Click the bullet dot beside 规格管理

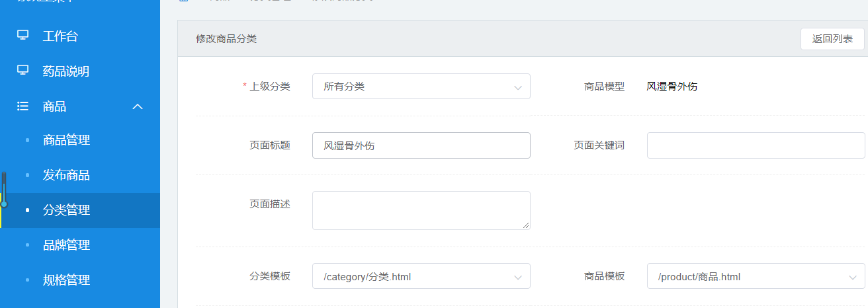tap(27, 280)
